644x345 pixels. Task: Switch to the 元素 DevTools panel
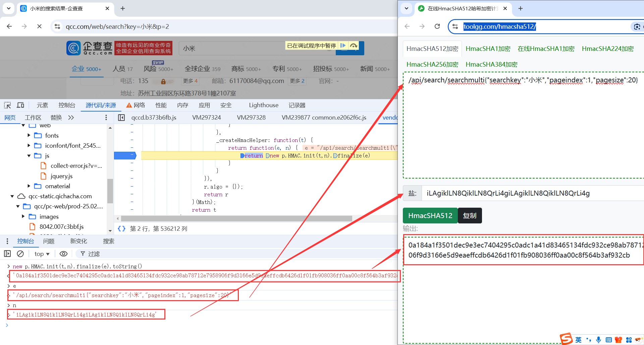42,105
